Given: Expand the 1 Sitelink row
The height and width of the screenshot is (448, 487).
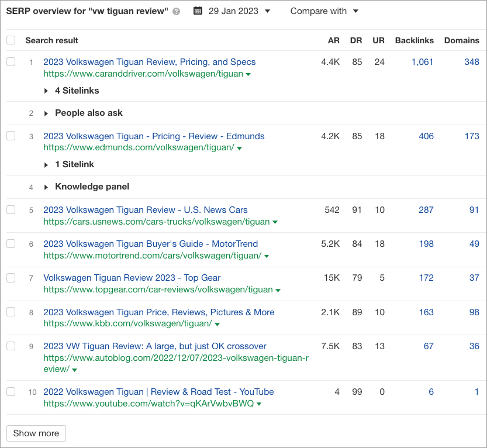Looking at the screenshot, I should click(46, 165).
